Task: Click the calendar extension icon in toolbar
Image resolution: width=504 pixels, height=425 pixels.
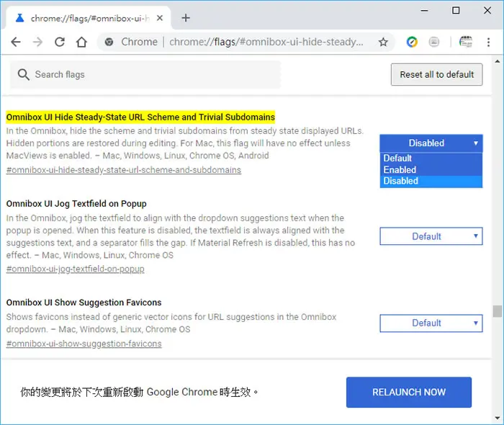Action: [x=466, y=42]
